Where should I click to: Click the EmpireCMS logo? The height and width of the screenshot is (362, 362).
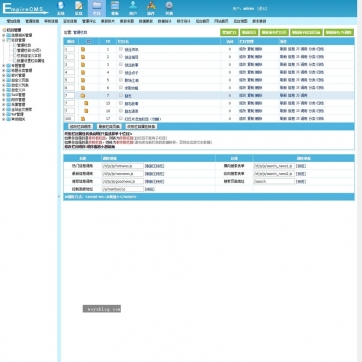pos(25,9)
